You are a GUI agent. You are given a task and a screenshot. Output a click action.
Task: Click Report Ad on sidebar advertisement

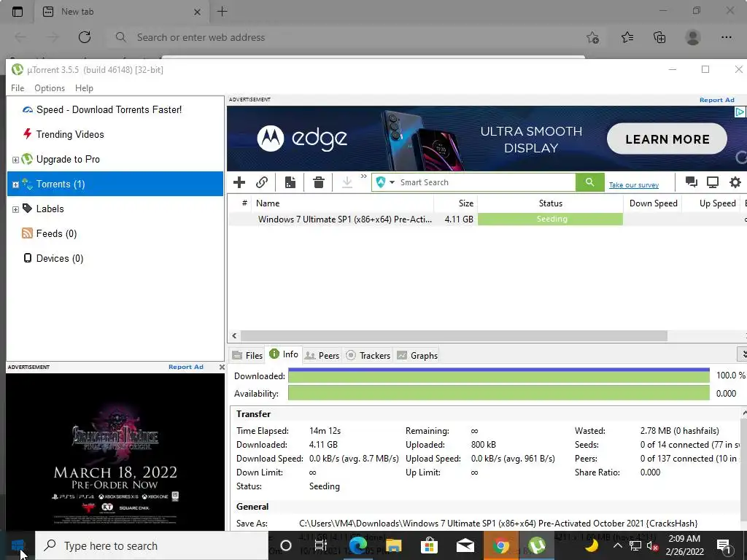[186, 367]
